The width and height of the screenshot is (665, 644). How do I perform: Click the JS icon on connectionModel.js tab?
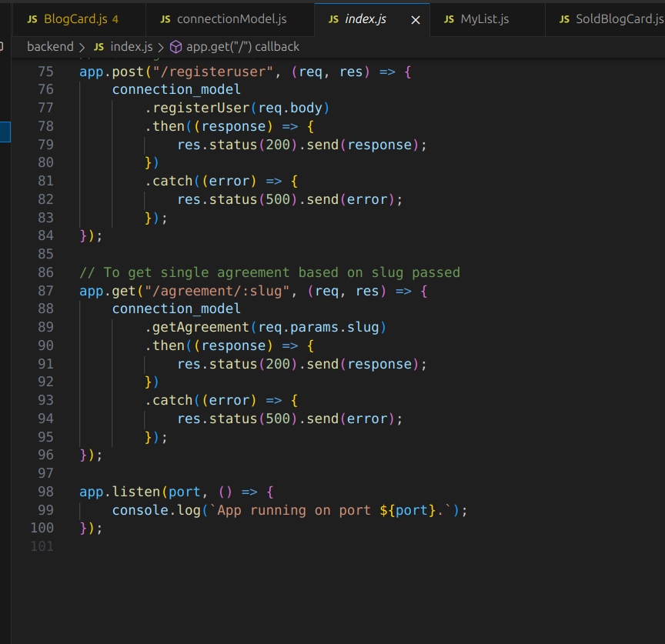[165, 19]
